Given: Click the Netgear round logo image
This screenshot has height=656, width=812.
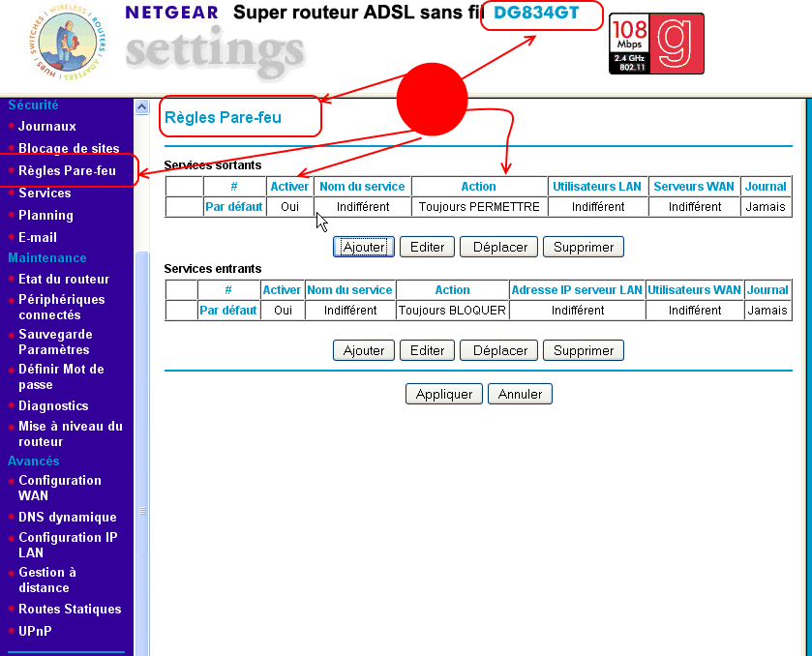Looking at the screenshot, I should 68,43.
